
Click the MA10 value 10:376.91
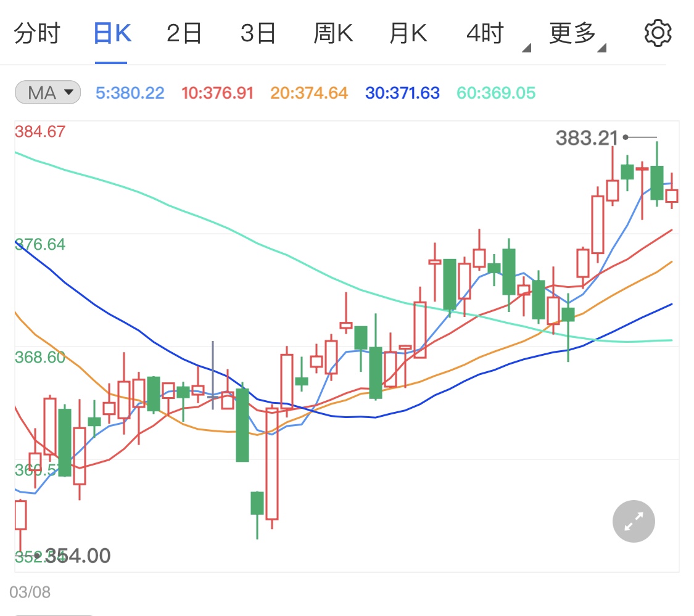(217, 93)
